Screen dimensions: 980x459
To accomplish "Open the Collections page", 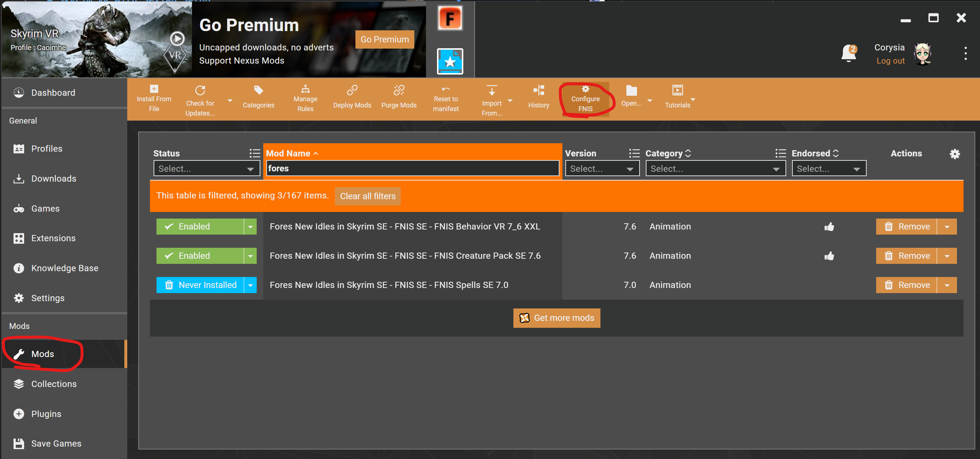I will coord(64,384).
